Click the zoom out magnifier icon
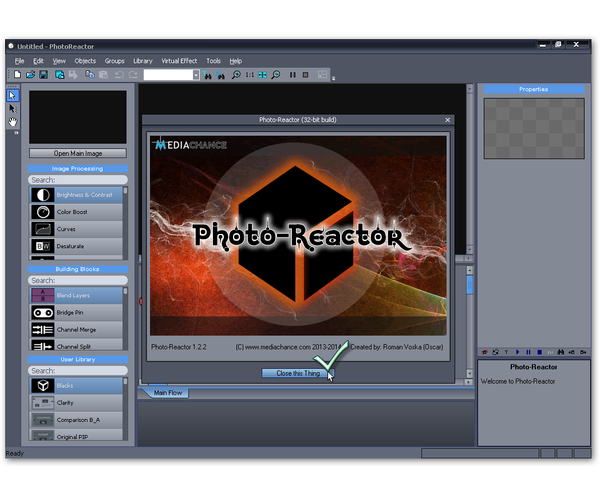 point(276,75)
